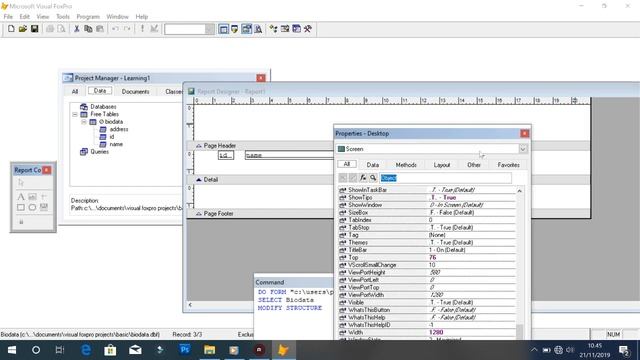Click the property value input box in Properties

pyautogui.click(x=446, y=178)
